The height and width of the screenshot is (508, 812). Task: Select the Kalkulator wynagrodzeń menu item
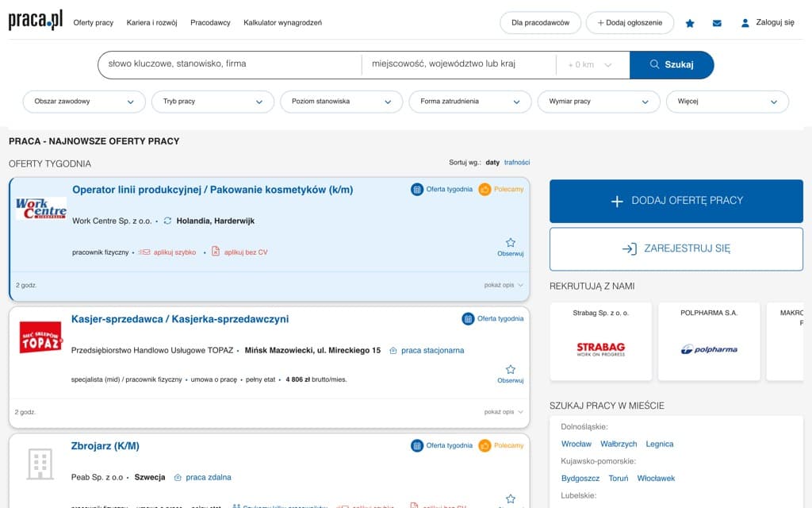click(x=282, y=23)
